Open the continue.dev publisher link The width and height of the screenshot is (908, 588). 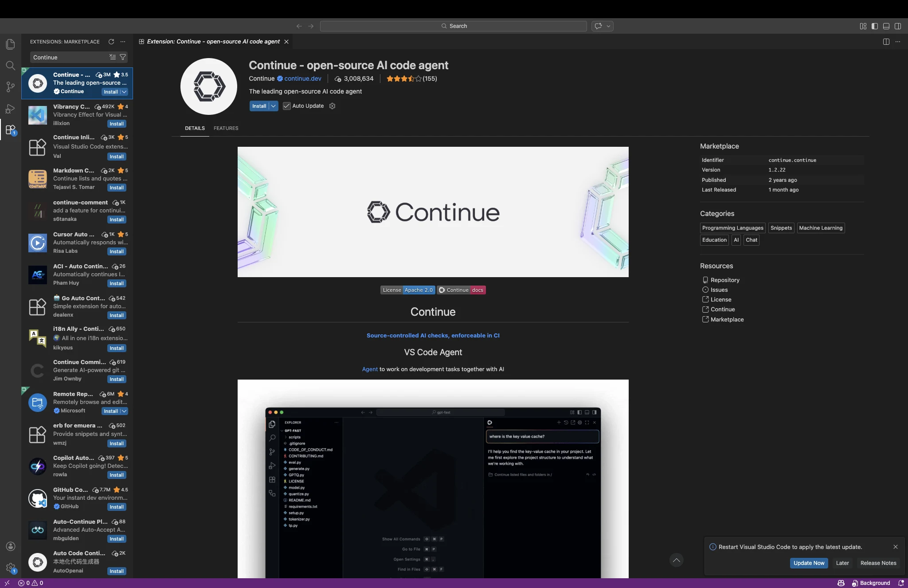[x=303, y=78]
